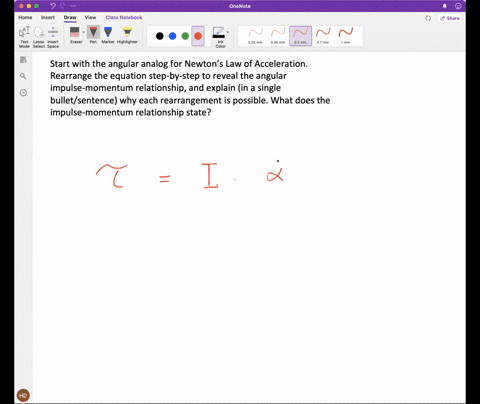Open the feedback smiley icon
The width and height of the screenshot is (480, 404).
458,6
